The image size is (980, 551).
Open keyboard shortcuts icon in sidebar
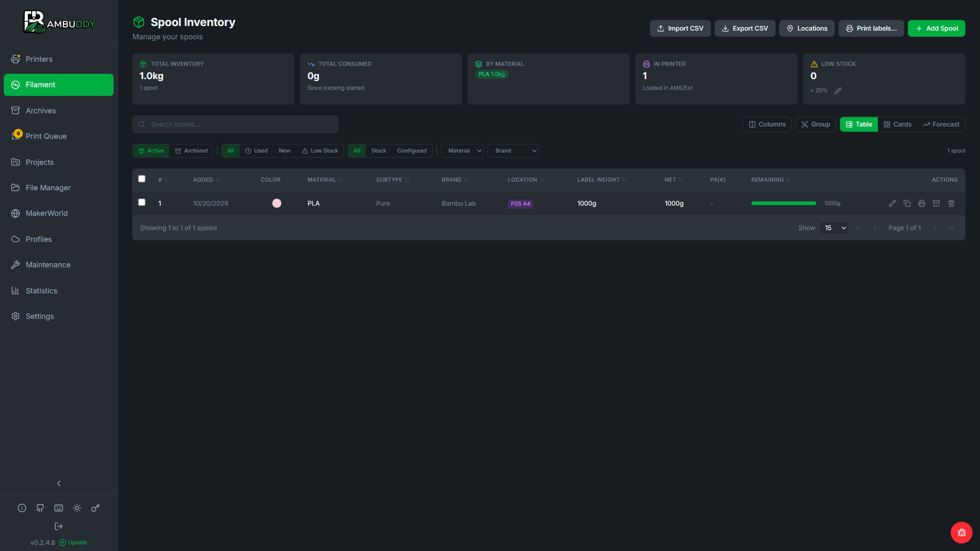pyautogui.click(x=59, y=508)
